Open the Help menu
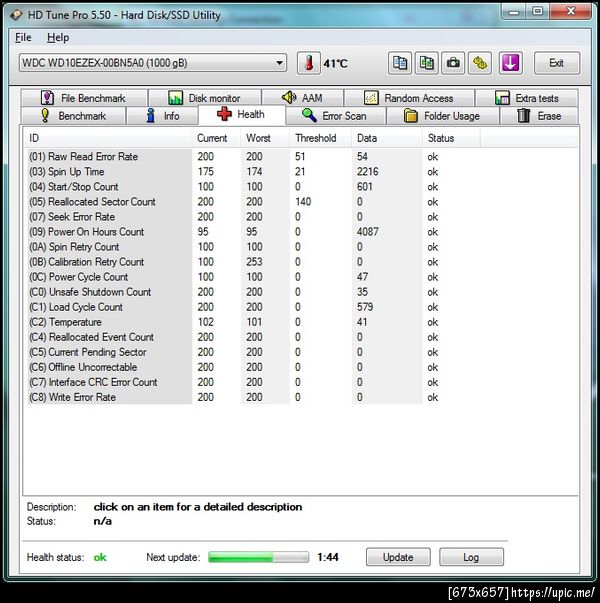The image size is (600, 603). [x=58, y=38]
